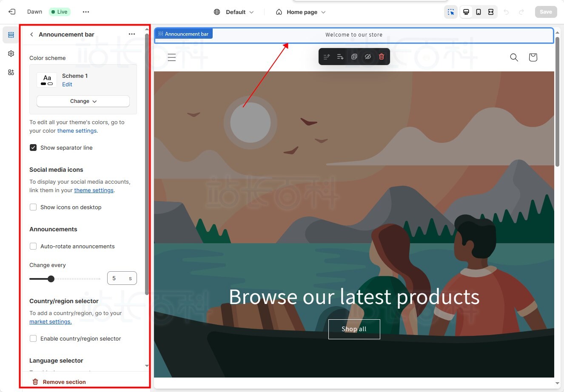The height and width of the screenshot is (392, 564).
Task: Enable Show icons on desktop
Action: [x=33, y=207]
